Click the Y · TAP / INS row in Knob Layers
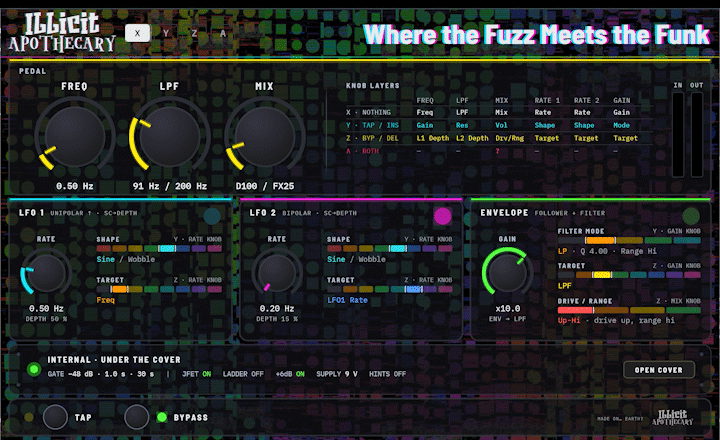 (499, 125)
